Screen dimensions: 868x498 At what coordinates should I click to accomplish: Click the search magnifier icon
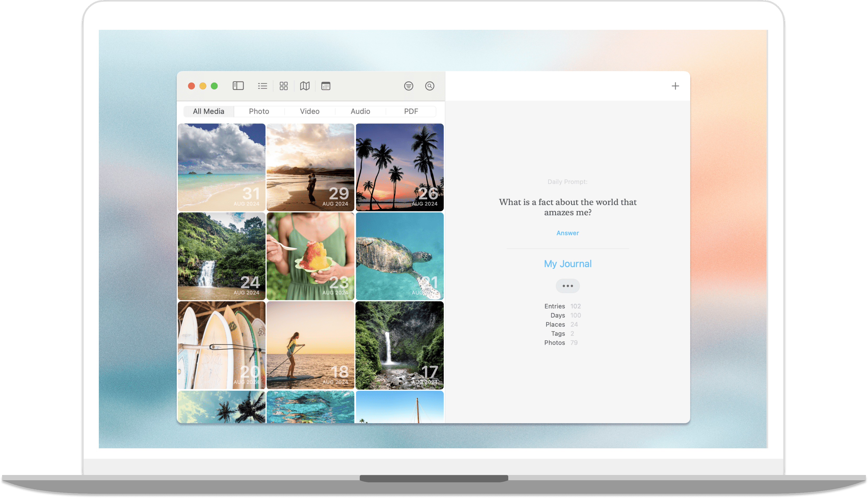429,86
